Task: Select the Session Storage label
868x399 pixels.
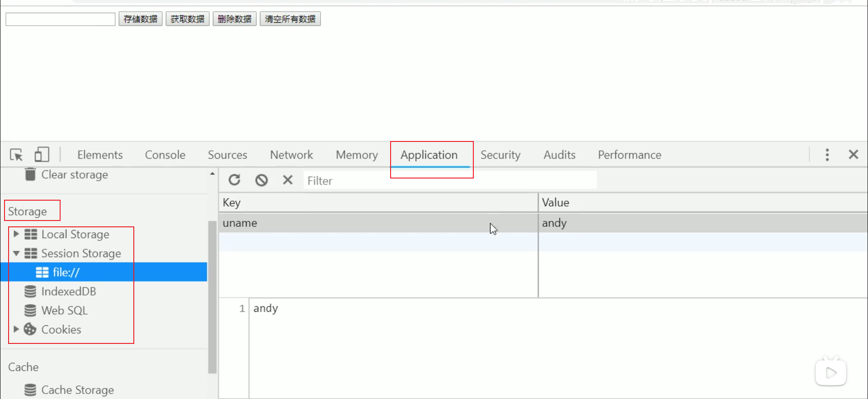Action: pyautogui.click(x=81, y=253)
